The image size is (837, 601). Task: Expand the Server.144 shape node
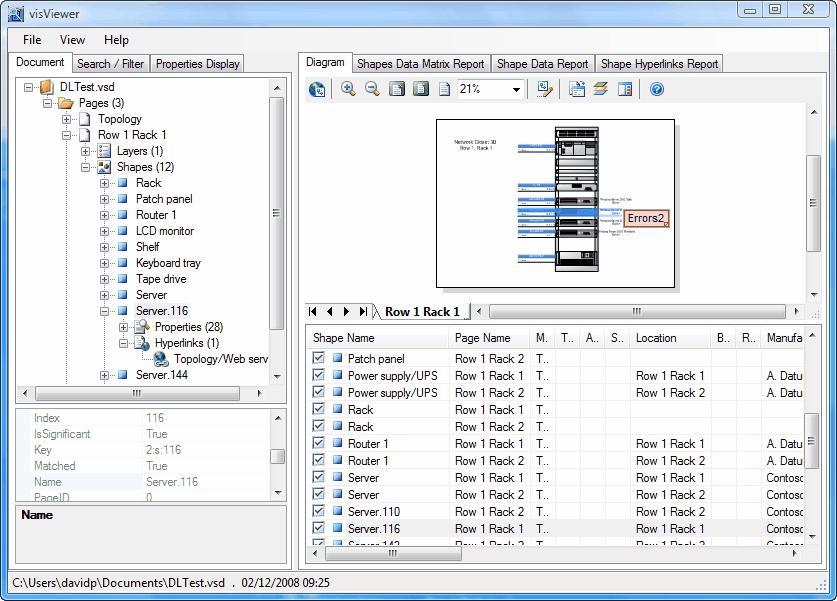[x=105, y=375]
